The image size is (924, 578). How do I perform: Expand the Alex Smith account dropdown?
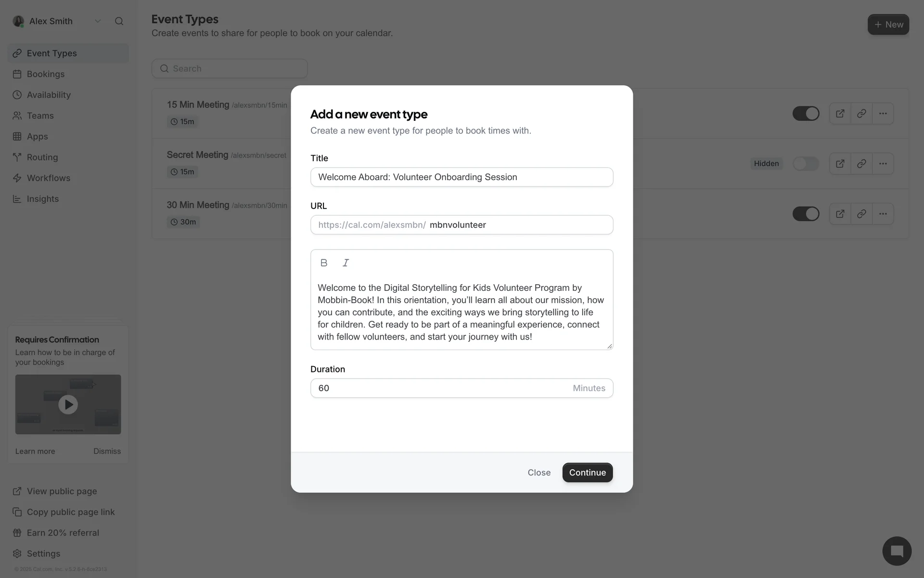coord(98,21)
